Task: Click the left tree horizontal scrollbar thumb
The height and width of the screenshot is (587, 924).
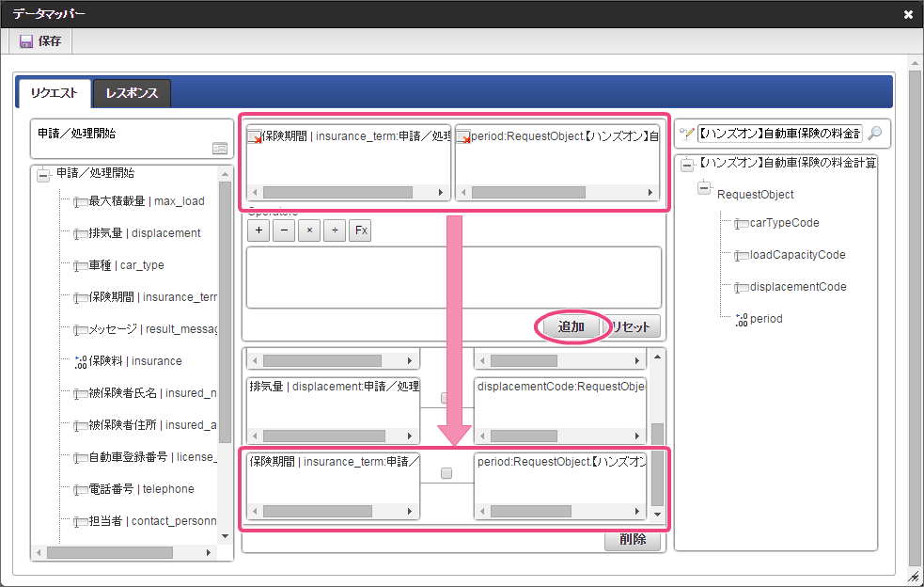Action: [x=110, y=553]
